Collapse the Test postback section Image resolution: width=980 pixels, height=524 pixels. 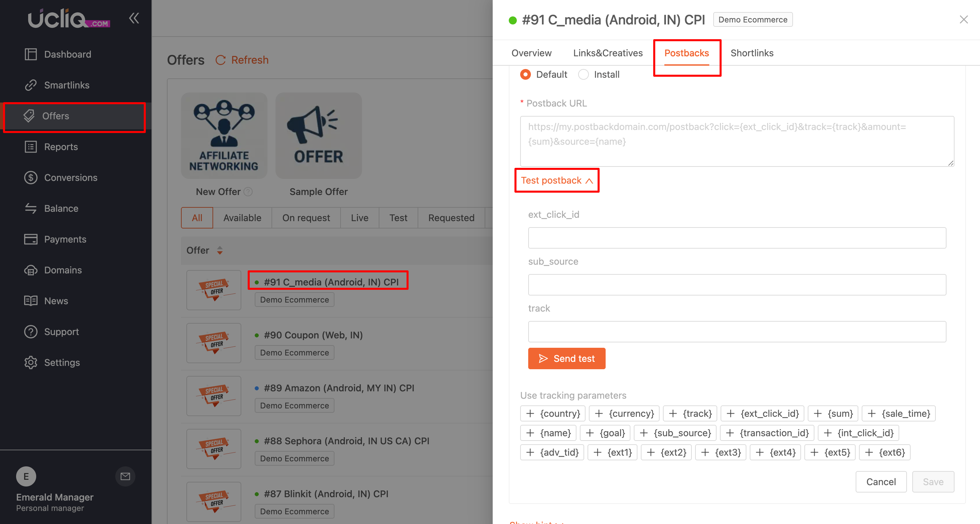[557, 180]
